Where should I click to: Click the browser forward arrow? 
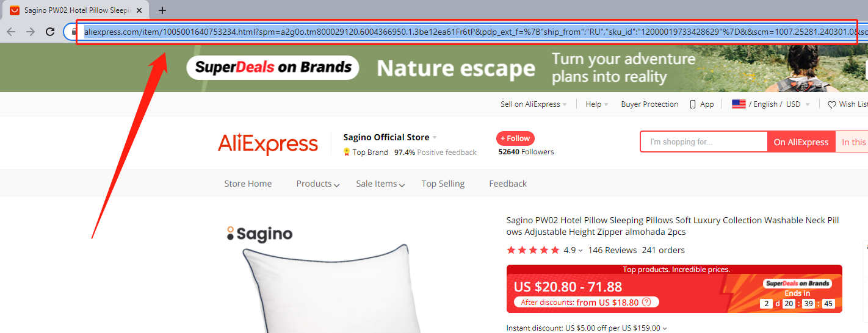tap(31, 32)
